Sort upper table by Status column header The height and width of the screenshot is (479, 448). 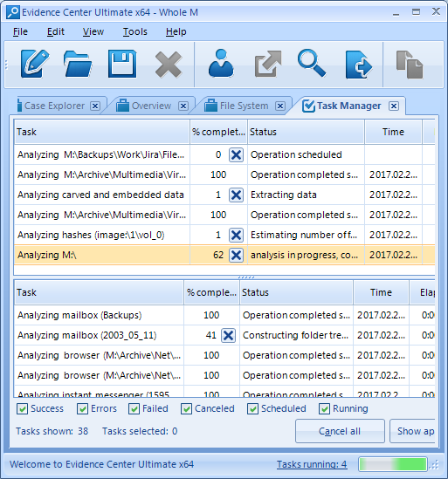click(306, 132)
